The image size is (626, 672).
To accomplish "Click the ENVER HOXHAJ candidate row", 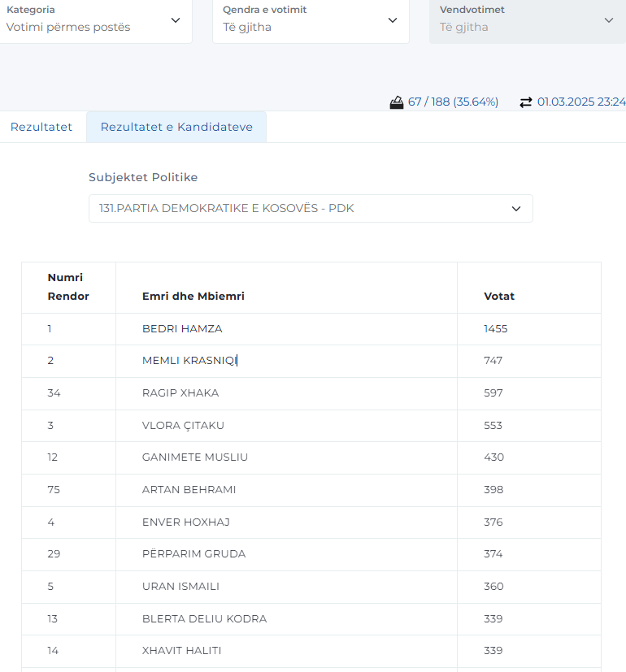I will pyautogui.click(x=311, y=522).
